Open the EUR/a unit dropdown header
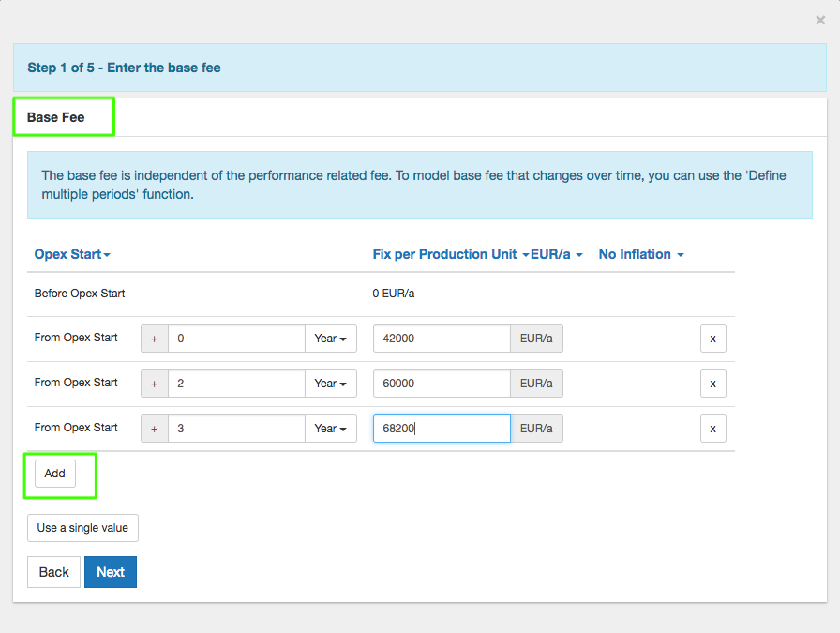 pyautogui.click(x=557, y=254)
